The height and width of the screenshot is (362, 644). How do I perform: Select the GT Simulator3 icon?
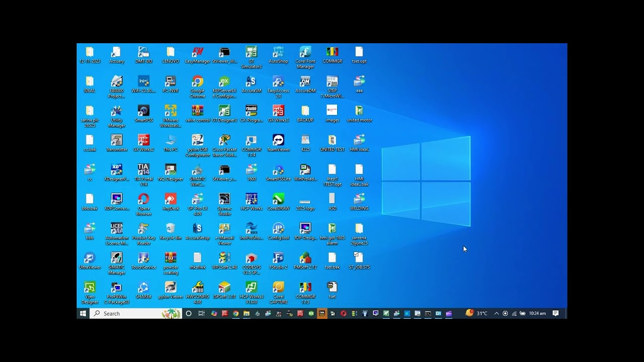[251, 57]
